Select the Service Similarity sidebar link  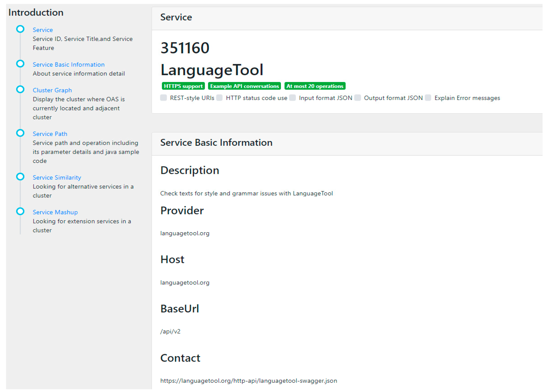57,178
